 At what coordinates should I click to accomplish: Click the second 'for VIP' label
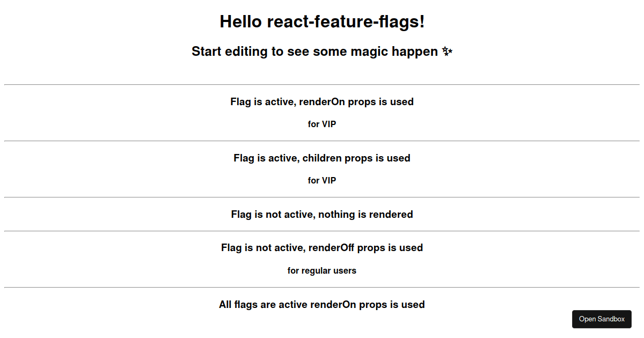click(x=322, y=180)
